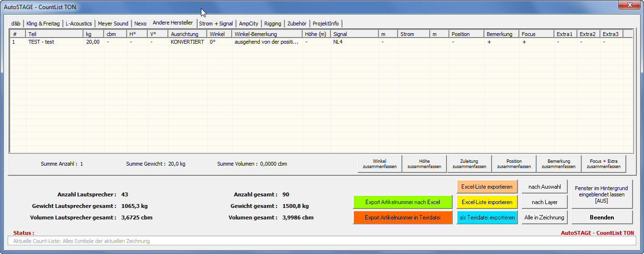Click the Beenden button
Viewport: 644px width, 254px height.
click(602, 218)
